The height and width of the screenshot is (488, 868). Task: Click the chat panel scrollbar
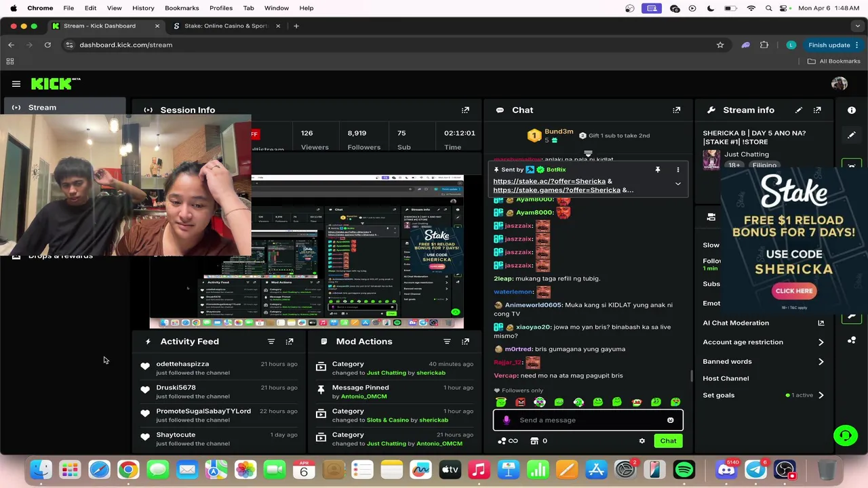click(691, 375)
